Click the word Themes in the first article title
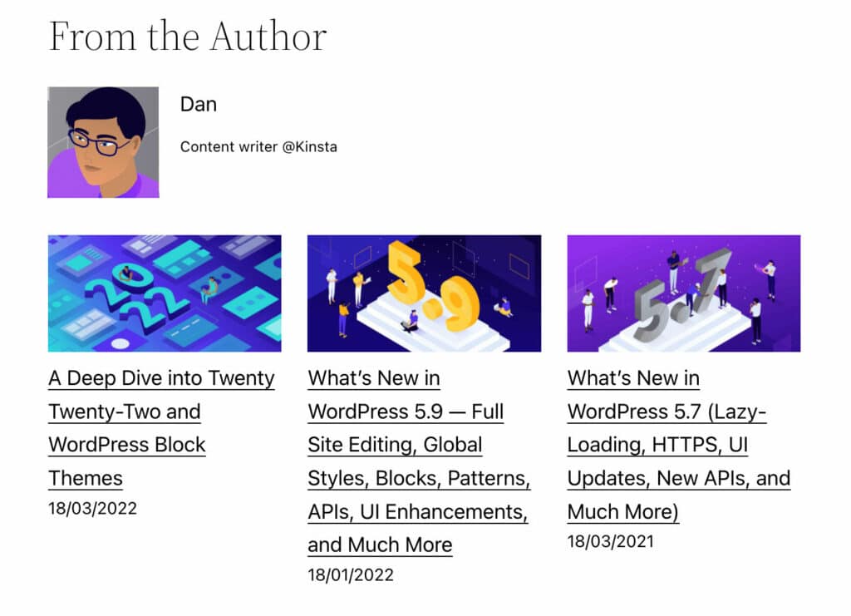 86,478
